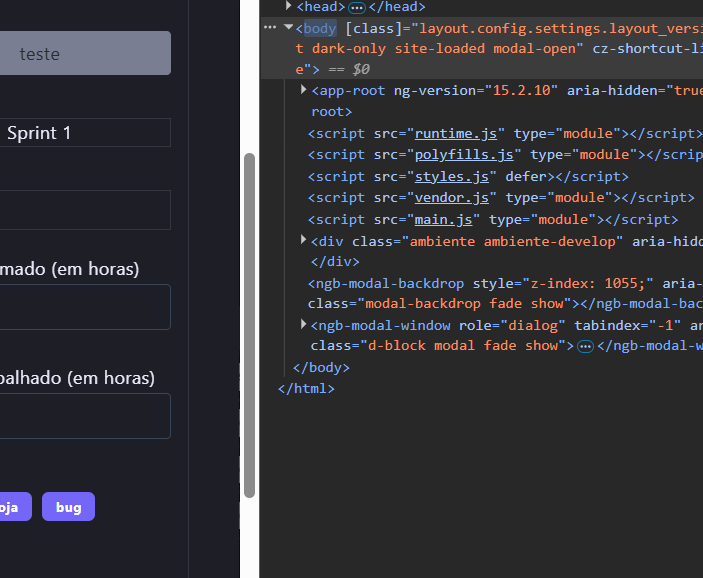The image size is (703, 578).
Task: Collapse the body element node
Action: [289, 28]
